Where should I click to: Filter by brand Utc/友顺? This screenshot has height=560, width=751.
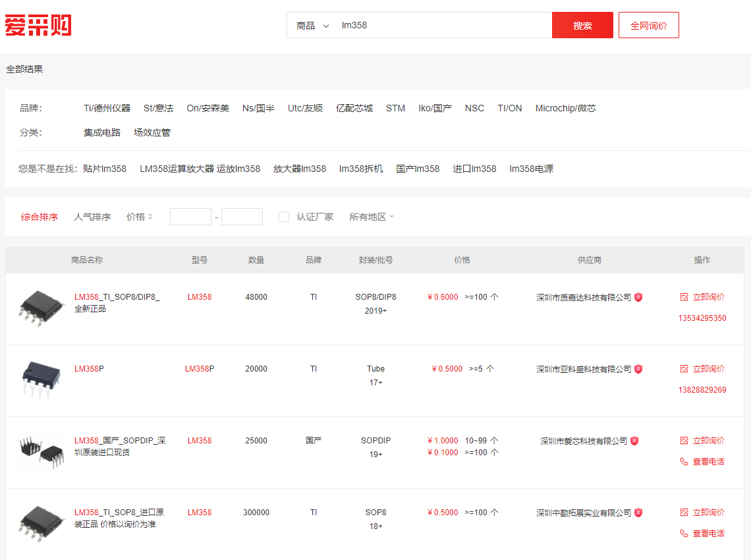305,108
